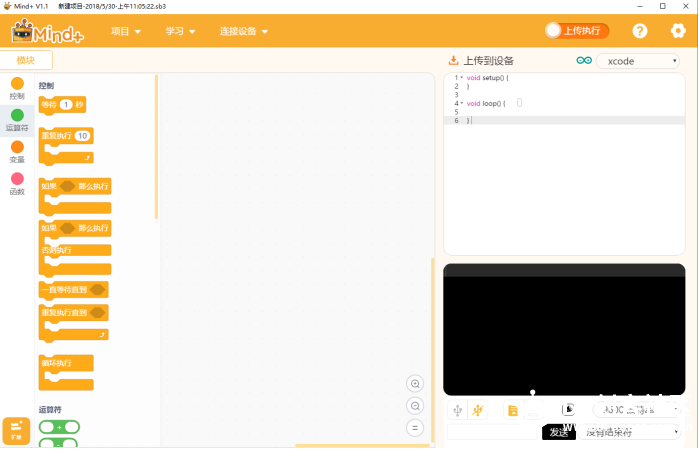The height and width of the screenshot is (449, 698).
Task: Open the settings gear icon
Action: click(678, 31)
